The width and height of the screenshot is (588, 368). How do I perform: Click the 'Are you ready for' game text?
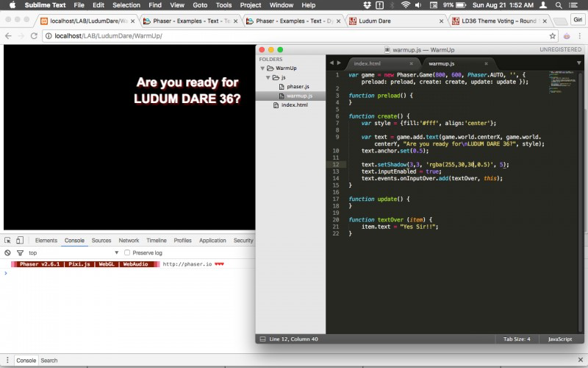tap(187, 82)
